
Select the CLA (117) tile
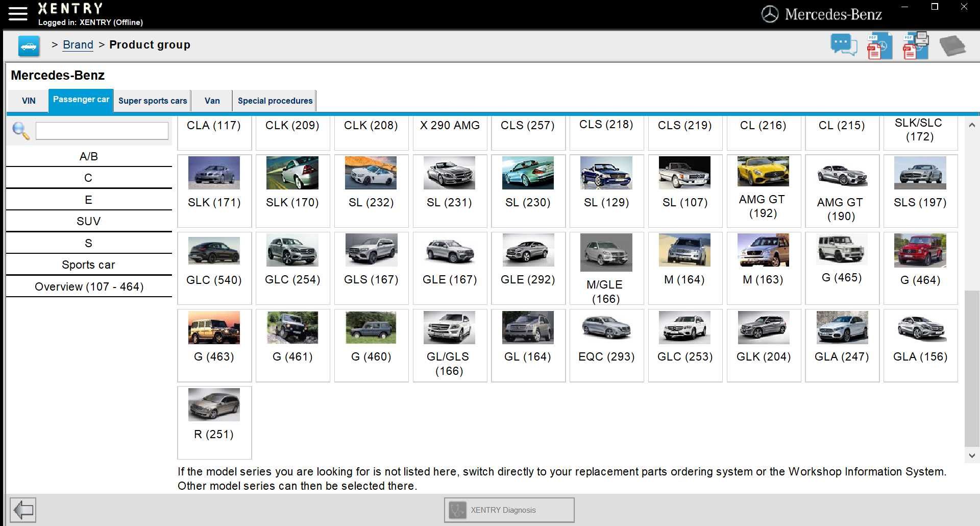coord(214,133)
